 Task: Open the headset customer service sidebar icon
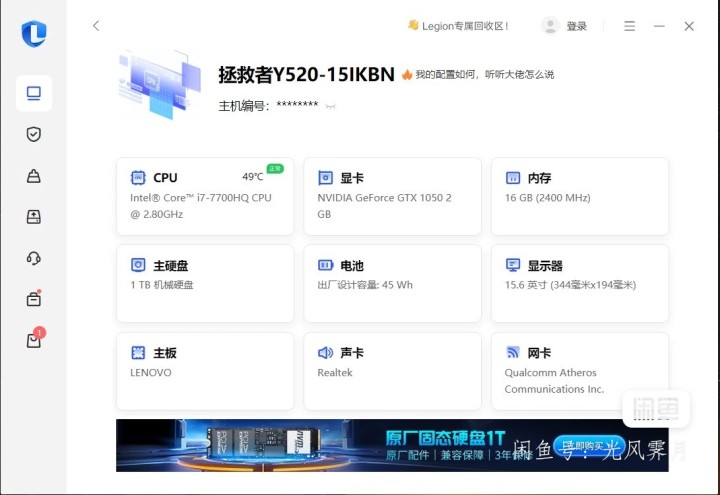34,258
